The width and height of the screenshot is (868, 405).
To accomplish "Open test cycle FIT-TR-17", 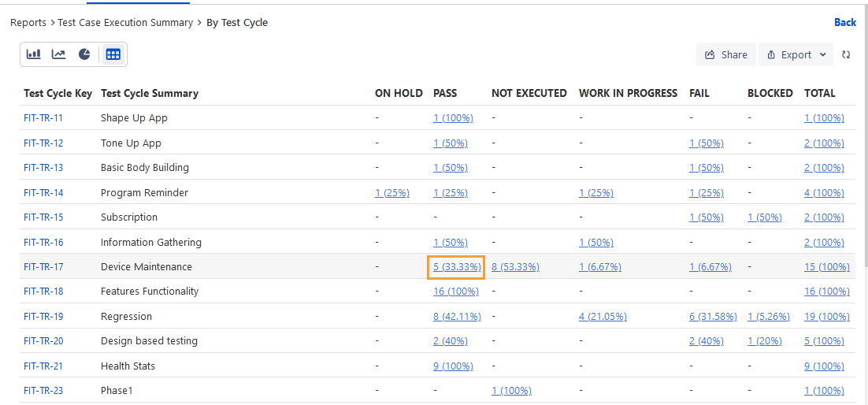I will pyautogui.click(x=44, y=266).
